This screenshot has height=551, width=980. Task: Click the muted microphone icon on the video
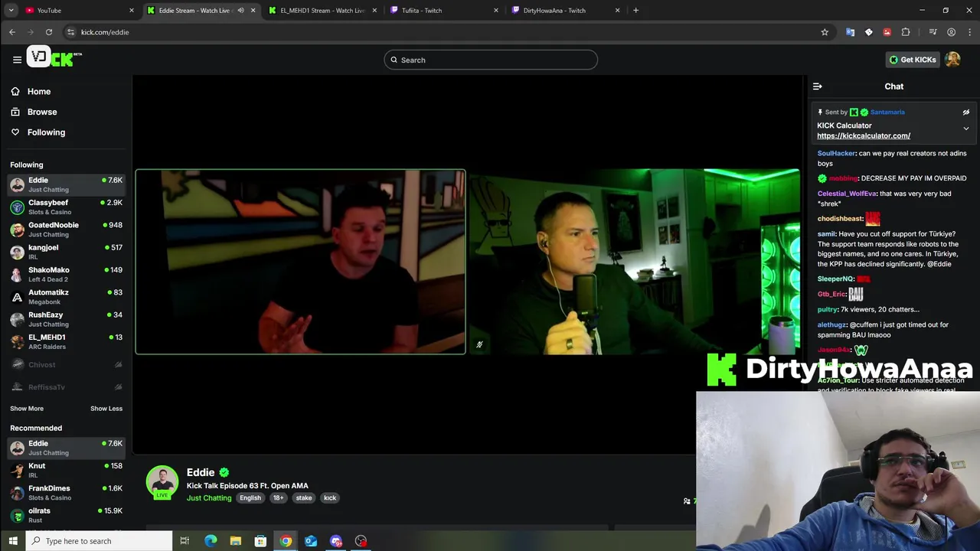coord(479,344)
